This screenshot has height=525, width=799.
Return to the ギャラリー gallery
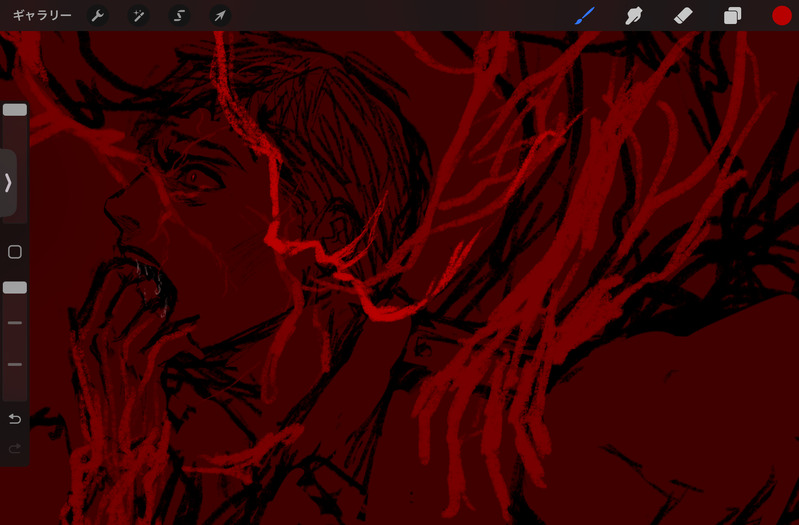coord(42,16)
